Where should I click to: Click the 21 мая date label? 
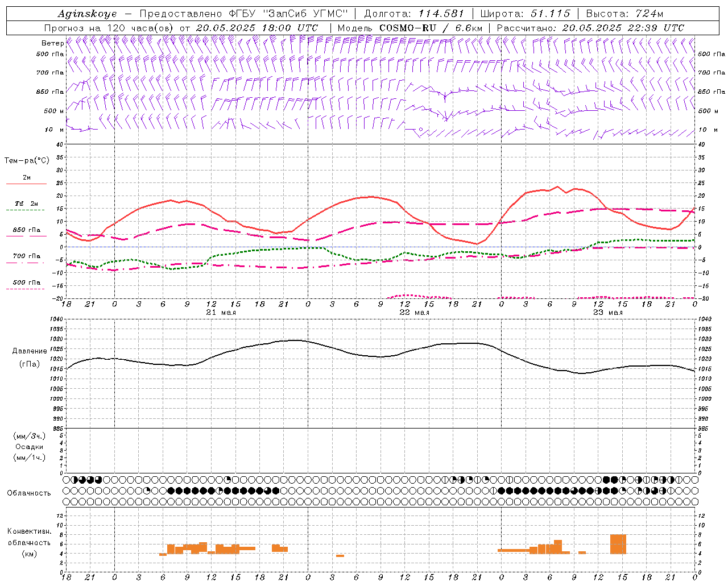click(221, 313)
